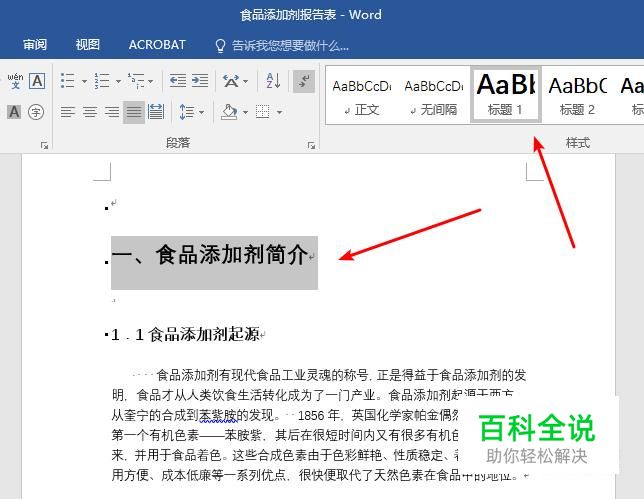Apply character border icon
Viewport: 644px width, 499px height.
[37, 81]
